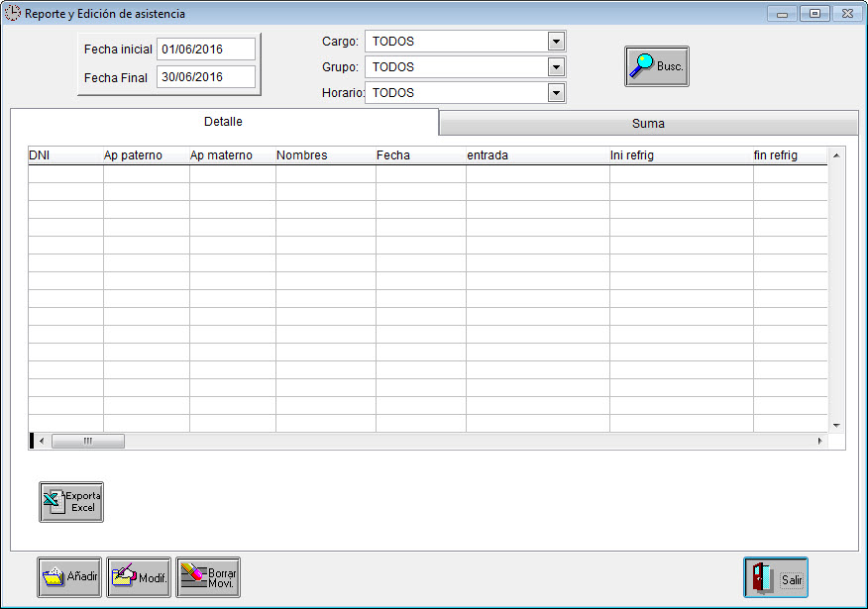Click the Fecha Final date field

[205, 77]
